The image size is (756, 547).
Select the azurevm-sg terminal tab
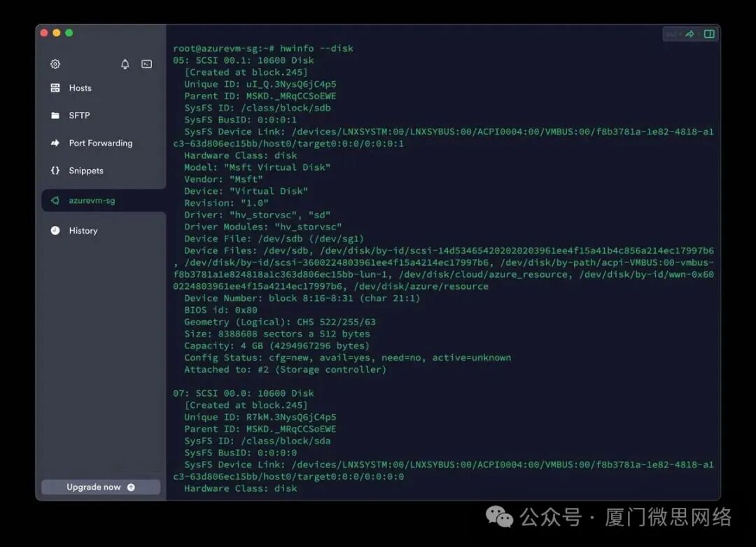click(103, 201)
